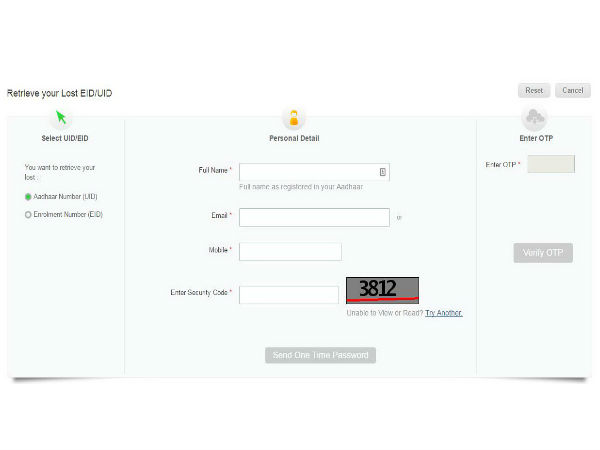
Task: Click the icon inside the Full Name field
Action: [382, 172]
